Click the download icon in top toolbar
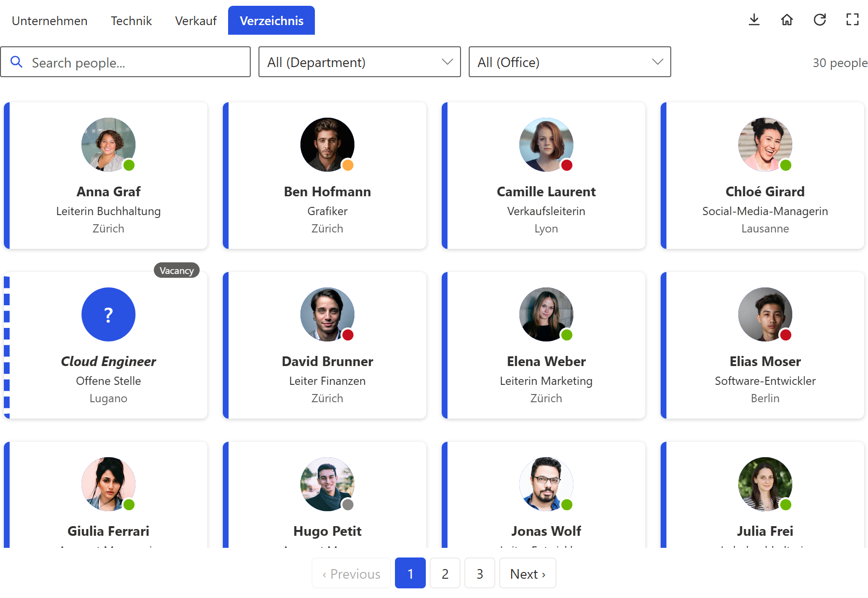The height and width of the screenshot is (598, 868). [754, 20]
